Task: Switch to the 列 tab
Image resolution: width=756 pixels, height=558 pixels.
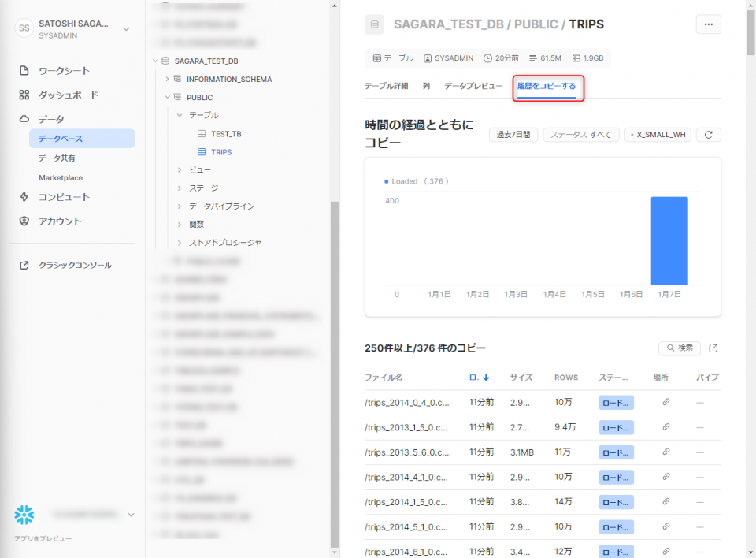Action: [x=426, y=86]
